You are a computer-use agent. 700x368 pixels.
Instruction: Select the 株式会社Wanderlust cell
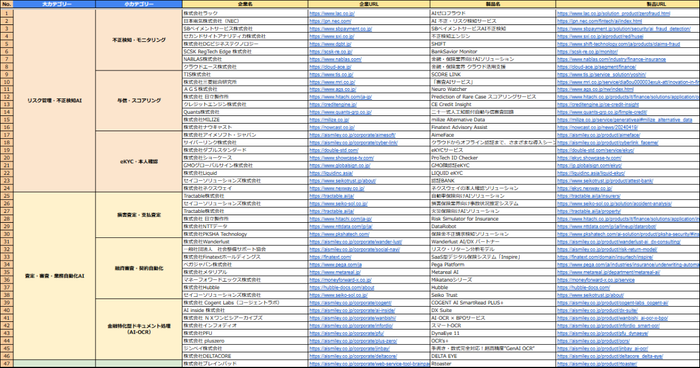pyautogui.click(x=245, y=242)
